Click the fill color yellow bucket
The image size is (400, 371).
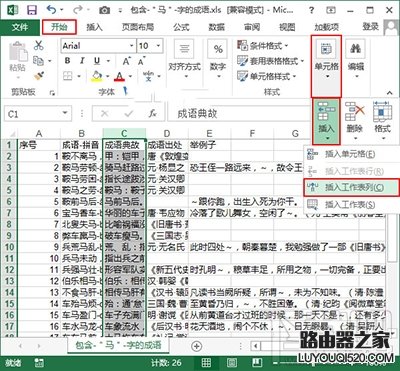click(x=97, y=76)
